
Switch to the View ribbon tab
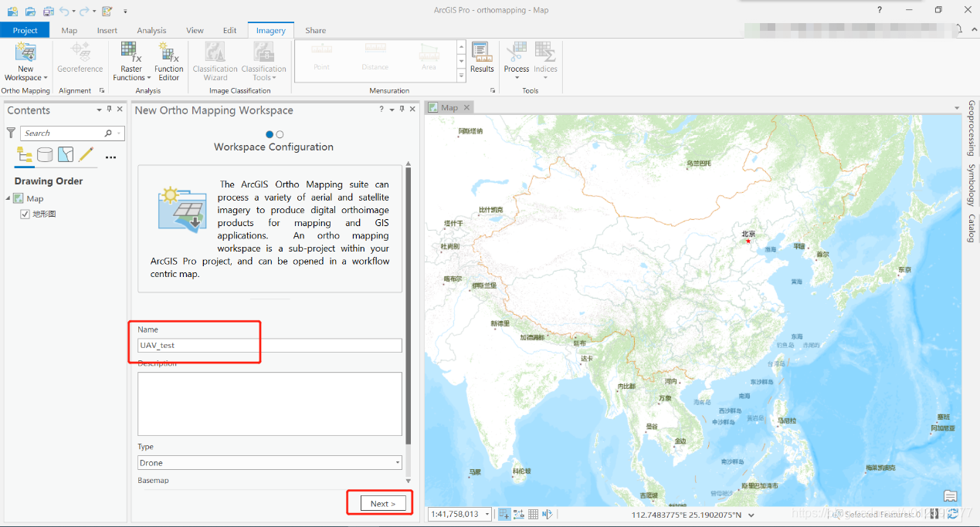pyautogui.click(x=195, y=30)
